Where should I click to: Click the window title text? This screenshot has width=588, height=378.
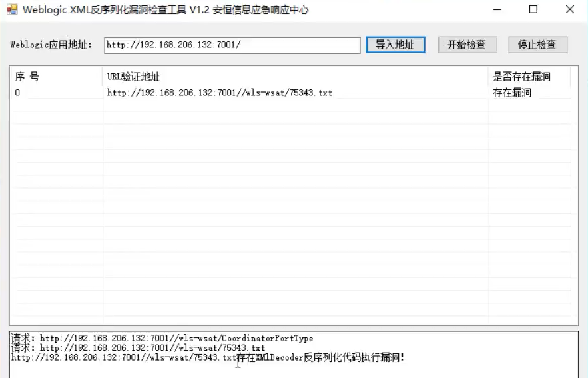tap(165, 10)
